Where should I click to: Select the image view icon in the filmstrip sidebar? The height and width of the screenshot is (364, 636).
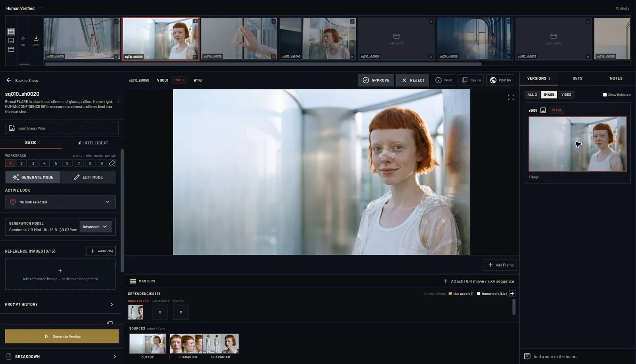(x=11, y=41)
